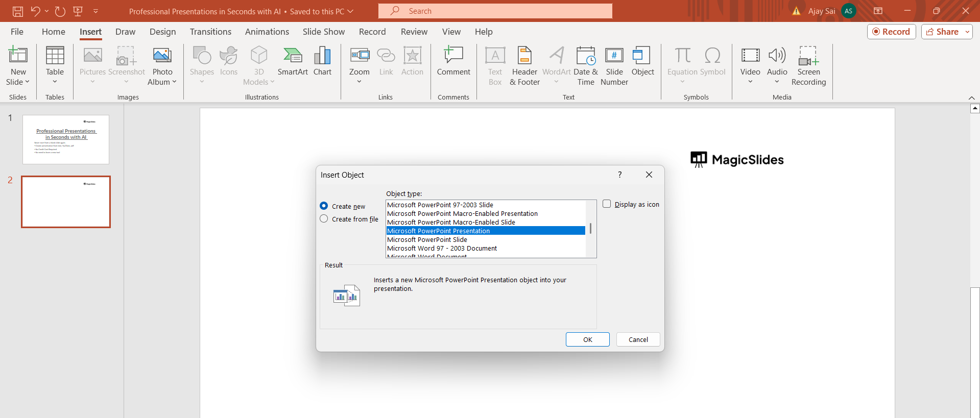Select Microsoft PowerPoint Macro-Enabled Slide
Viewport: 980px width, 418px height.
(486, 222)
